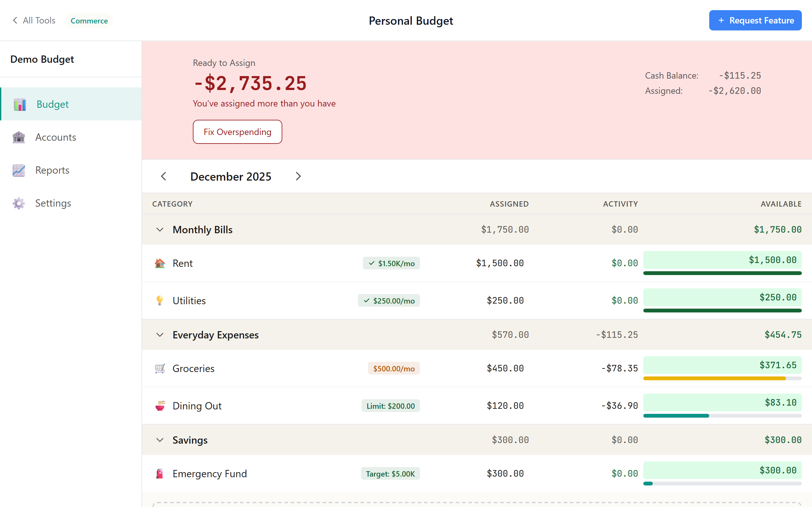Collapse the Everyday Expenses section
Image resolution: width=812 pixels, height=507 pixels.
(x=160, y=335)
